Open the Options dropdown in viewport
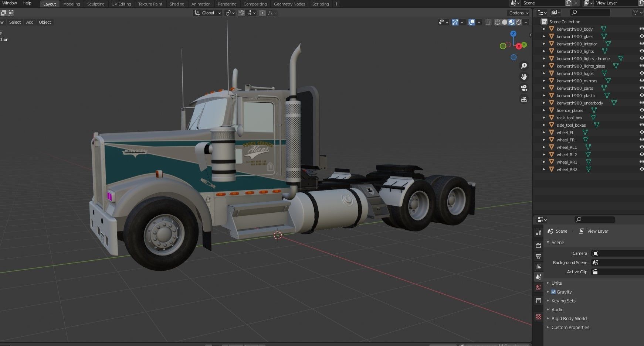This screenshot has height=346, width=644. click(x=519, y=13)
